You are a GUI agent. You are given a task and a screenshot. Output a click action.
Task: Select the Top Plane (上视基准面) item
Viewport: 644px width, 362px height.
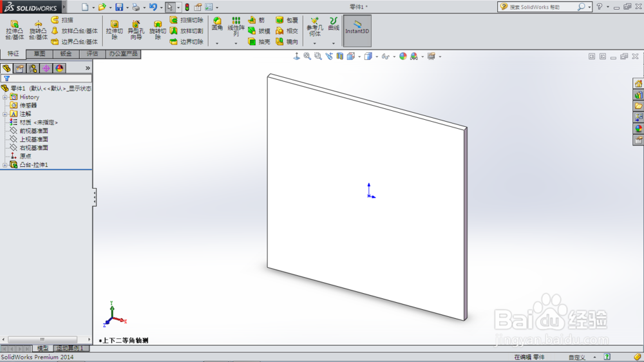(x=29, y=139)
